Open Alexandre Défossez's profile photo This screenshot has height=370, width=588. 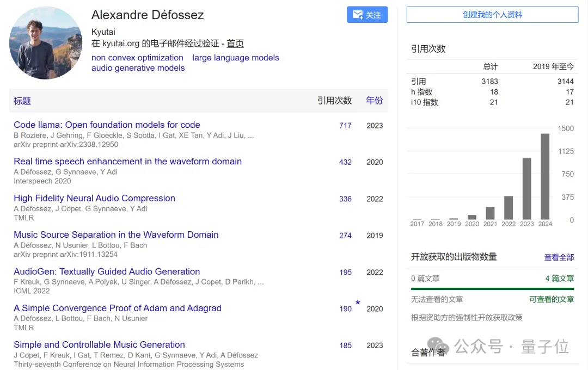(45, 43)
